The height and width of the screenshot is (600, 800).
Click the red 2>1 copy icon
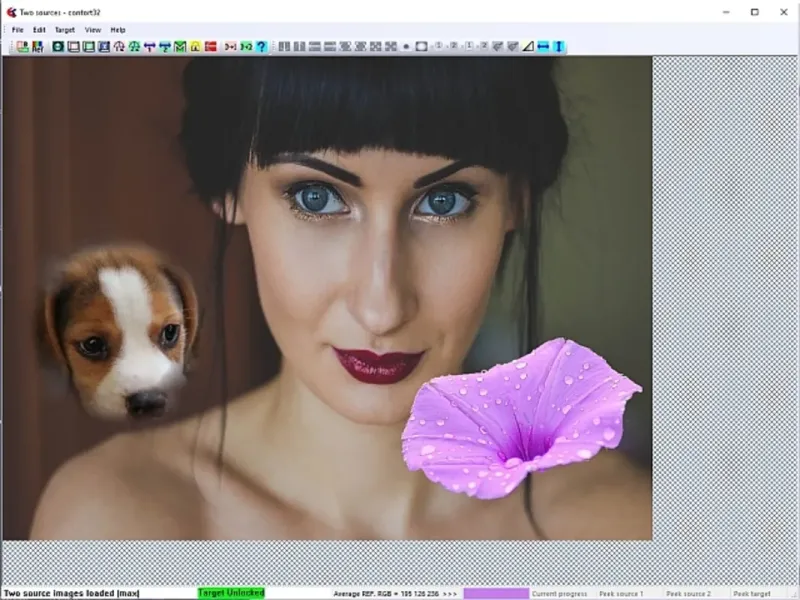coord(230,46)
